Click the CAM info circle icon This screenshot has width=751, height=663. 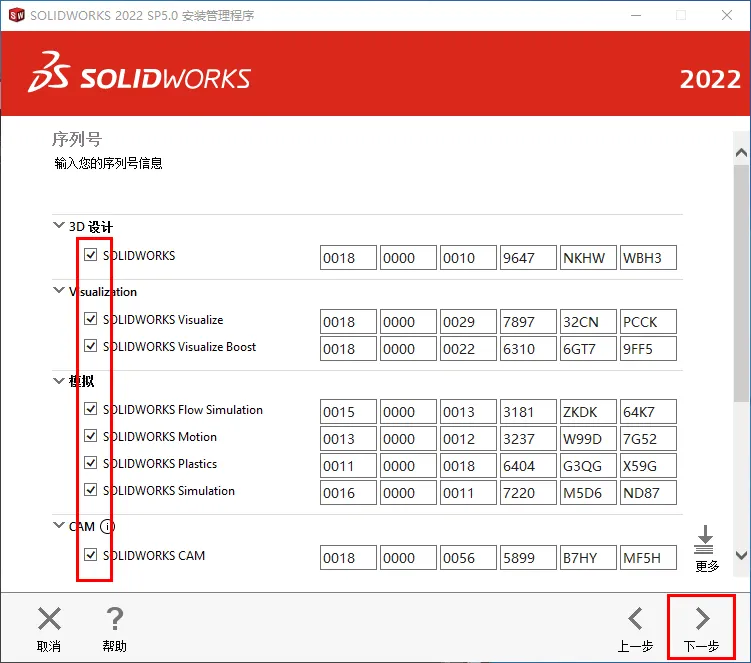[x=107, y=526]
